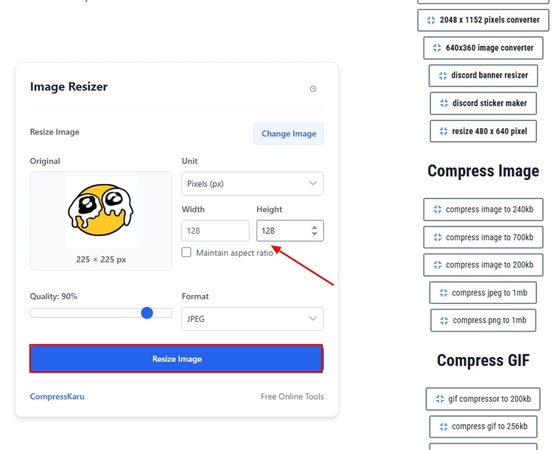Open compress jpeg to 1mb link
Viewport: 553px width, 450px height.
[483, 293]
